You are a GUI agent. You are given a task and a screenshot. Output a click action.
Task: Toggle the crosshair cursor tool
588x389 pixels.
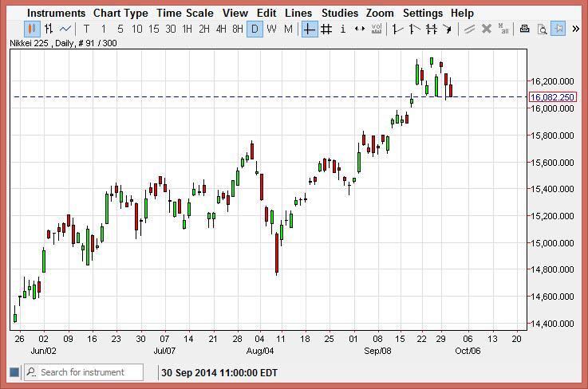(x=310, y=29)
